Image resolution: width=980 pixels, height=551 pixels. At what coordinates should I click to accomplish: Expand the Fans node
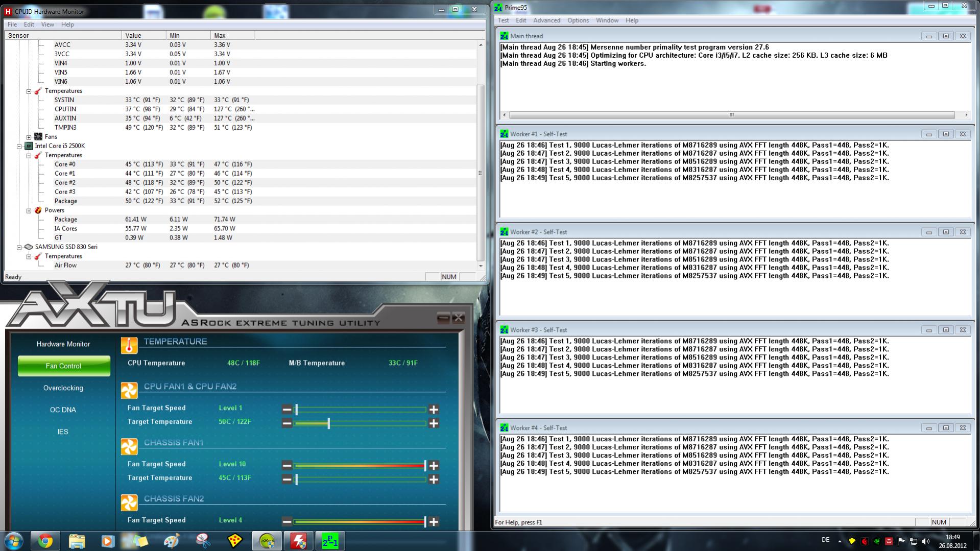coord(29,137)
